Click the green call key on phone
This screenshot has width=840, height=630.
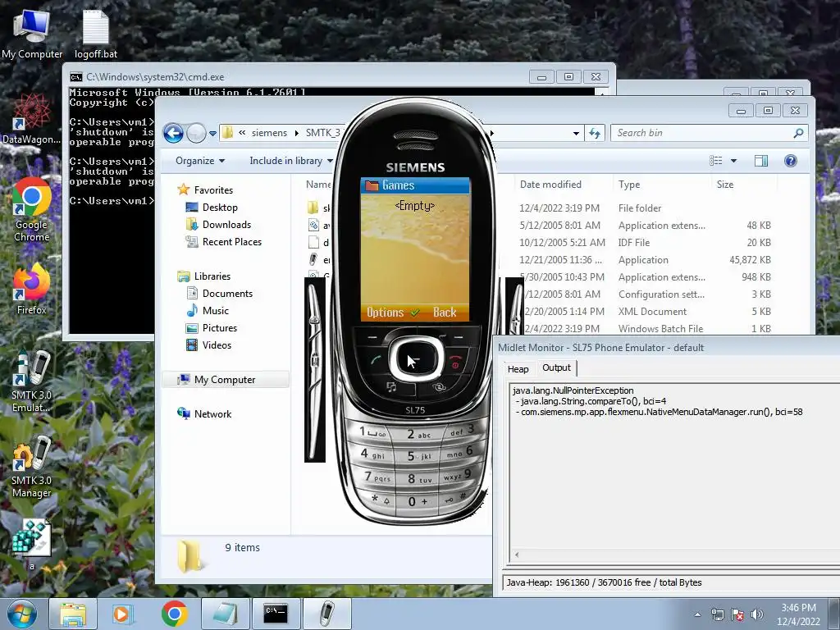pyautogui.click(x=375, y=361)
